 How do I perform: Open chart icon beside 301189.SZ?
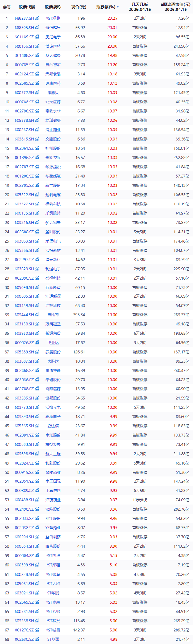pyautogui.click(x=37, y=37)
